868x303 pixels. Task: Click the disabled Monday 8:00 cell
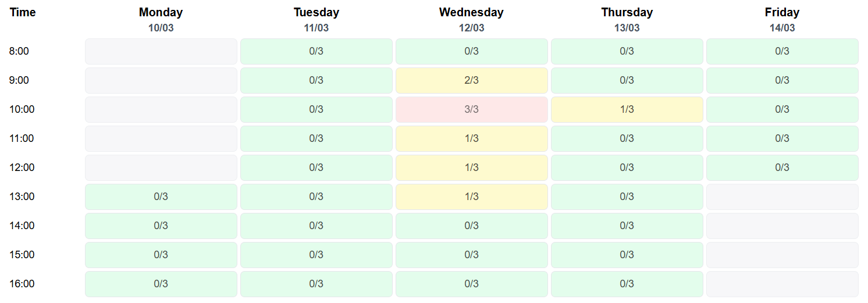tap(161, 51)
